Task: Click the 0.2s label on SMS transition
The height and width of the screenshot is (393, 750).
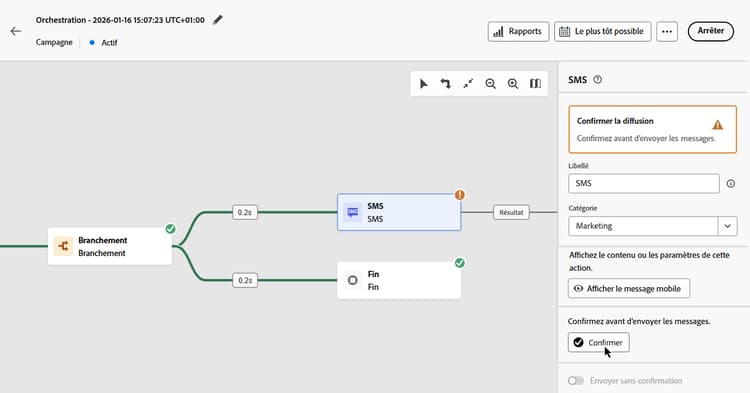Action: click(x=245, y=212)
